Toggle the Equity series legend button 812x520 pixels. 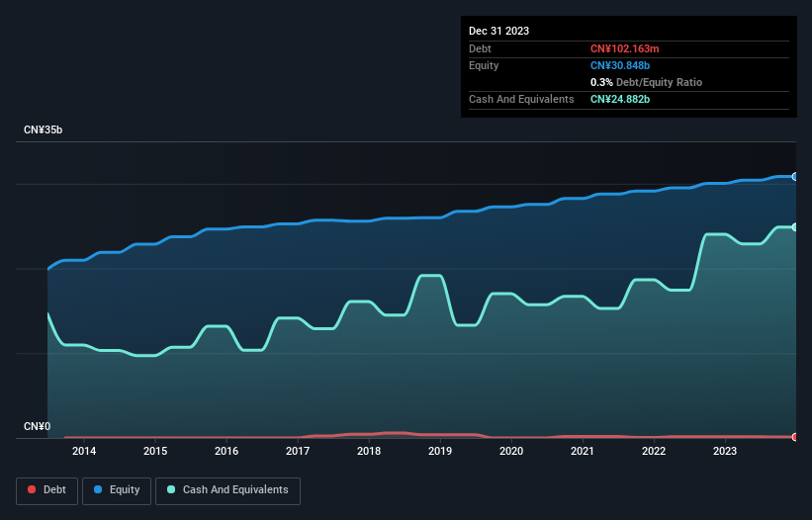coord(117,490)
